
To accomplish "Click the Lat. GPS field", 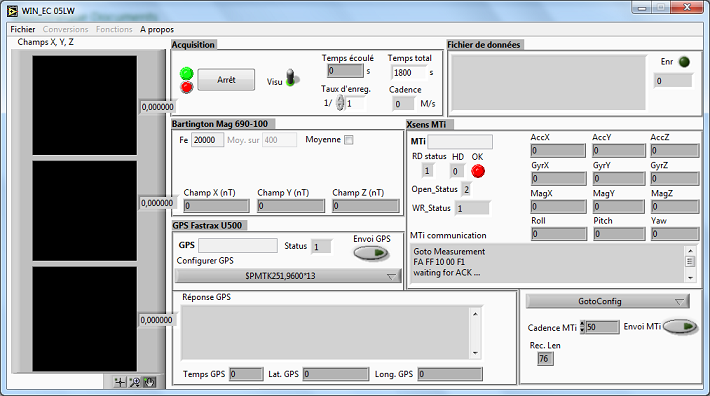I will [x=336, y=374].
